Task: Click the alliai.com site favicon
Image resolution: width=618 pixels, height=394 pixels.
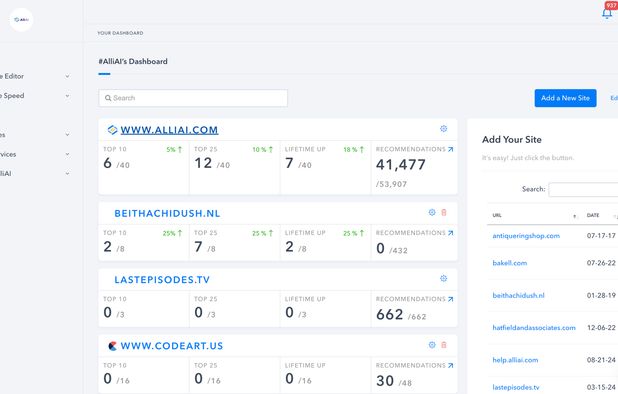Action: pyautogui.click(x=112, y=130)
